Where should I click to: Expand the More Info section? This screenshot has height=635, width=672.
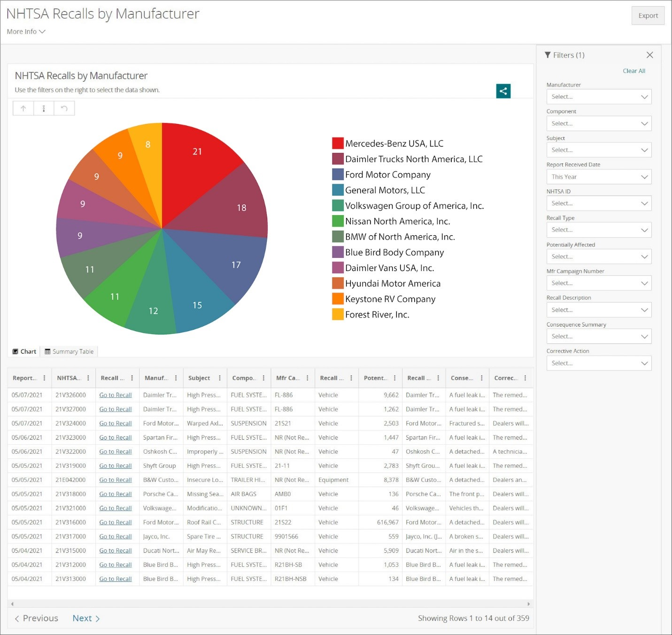tap(26, 31)
